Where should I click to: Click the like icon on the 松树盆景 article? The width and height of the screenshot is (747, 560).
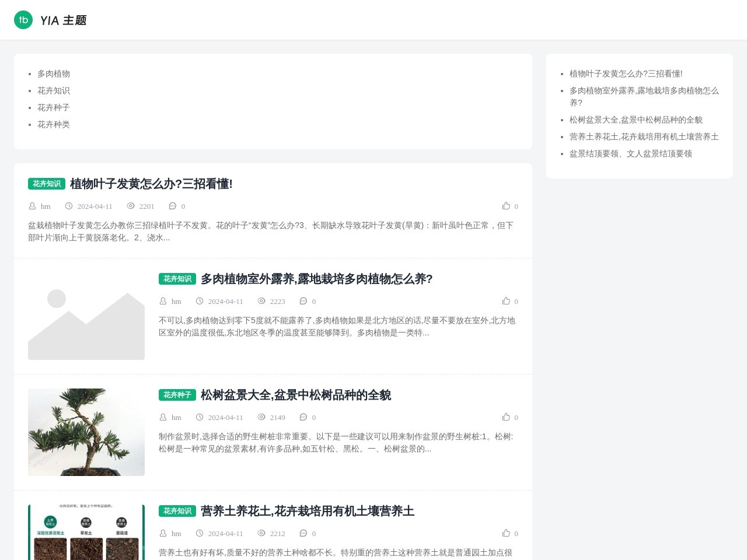pos(507,417)
